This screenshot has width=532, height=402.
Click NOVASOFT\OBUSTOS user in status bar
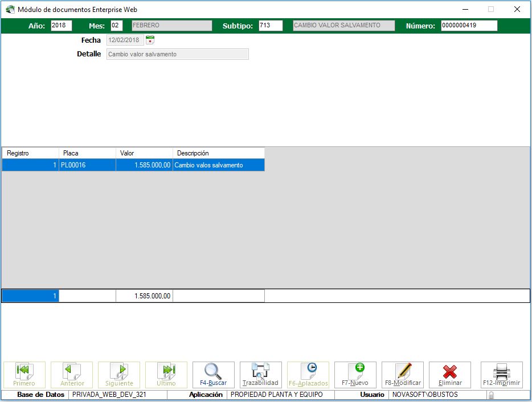tap(425, 395)
